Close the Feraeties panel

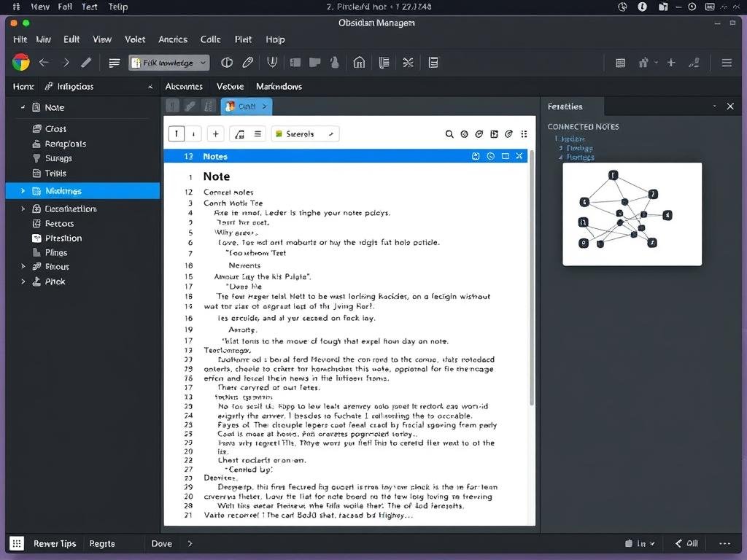[730, 106]
